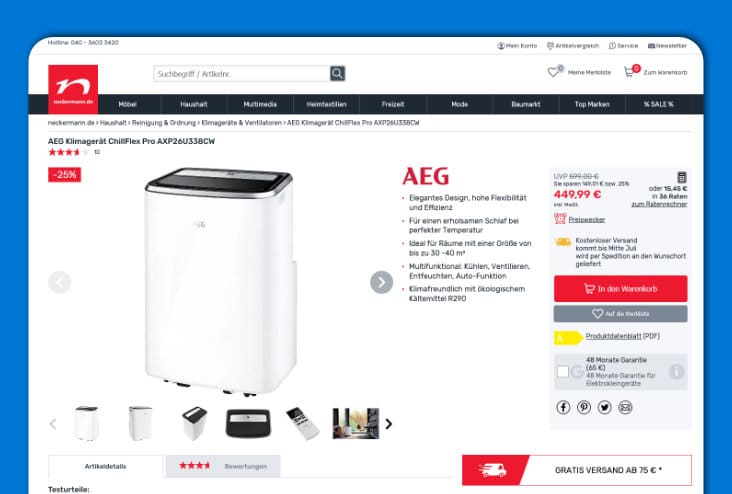Share product via Facebook icon
Viewport: 732px width, 494px height.
tap(563, 408)
